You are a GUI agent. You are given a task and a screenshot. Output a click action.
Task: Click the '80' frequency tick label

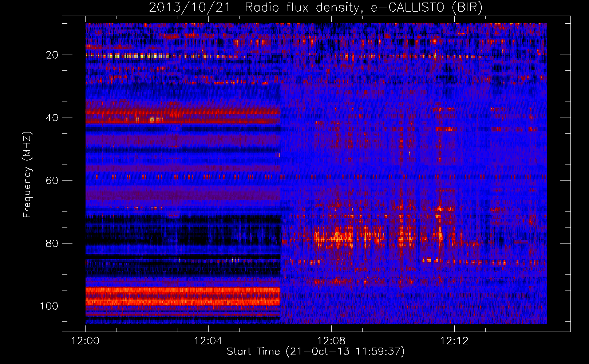pos(52,244)
